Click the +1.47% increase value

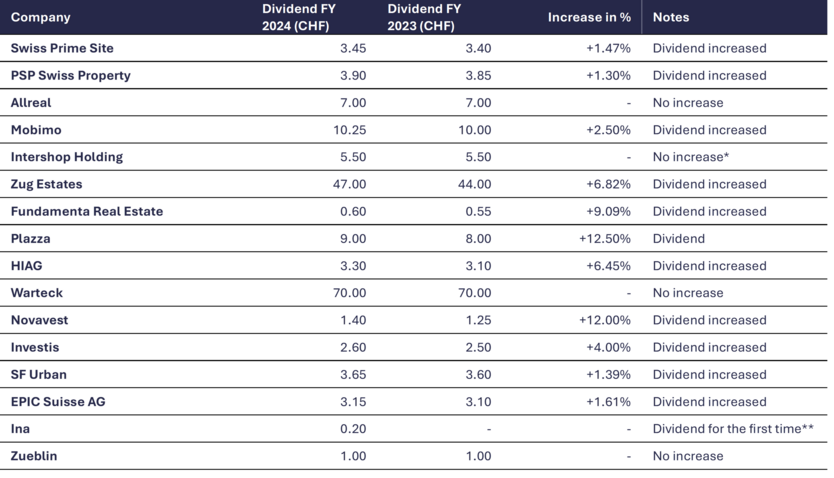click(608, 48)
